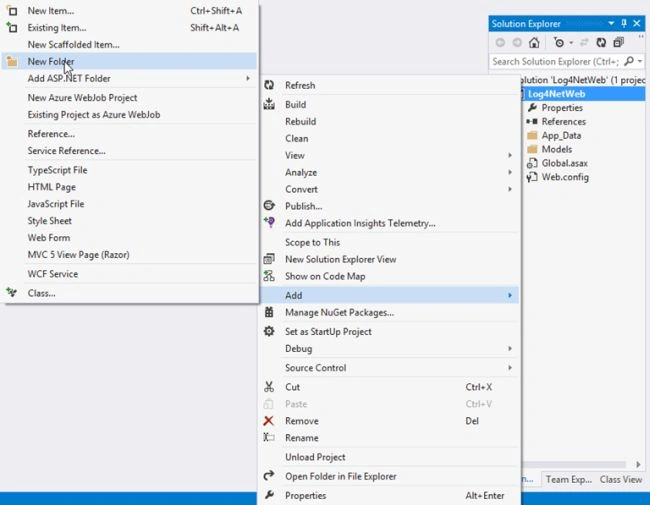
Task: Click the Search Solution Explorer input field
Action: tap(555, 61)
